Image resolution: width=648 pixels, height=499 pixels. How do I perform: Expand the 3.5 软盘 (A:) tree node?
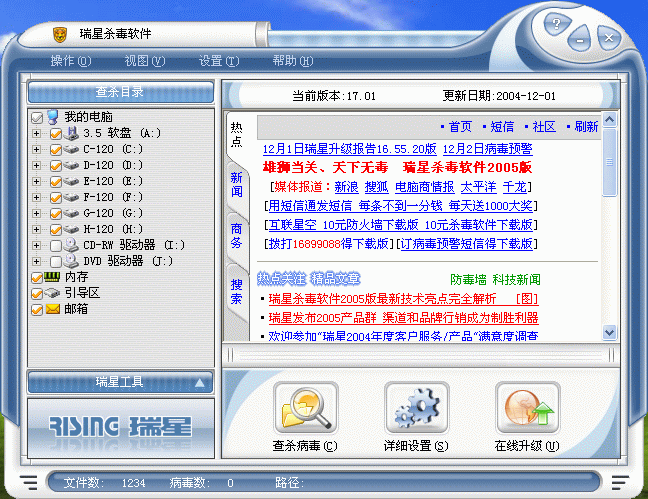(36, 134)
